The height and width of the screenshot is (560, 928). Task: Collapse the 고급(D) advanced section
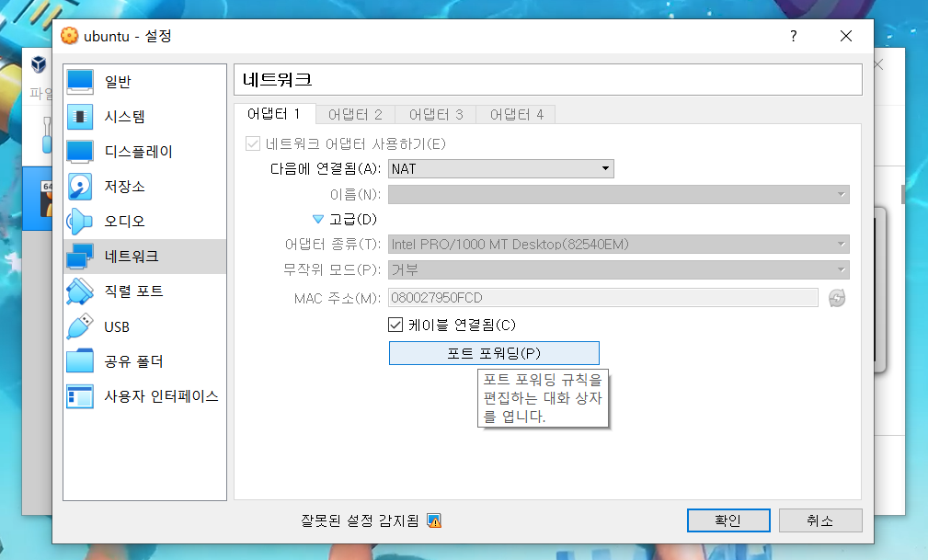318,220
